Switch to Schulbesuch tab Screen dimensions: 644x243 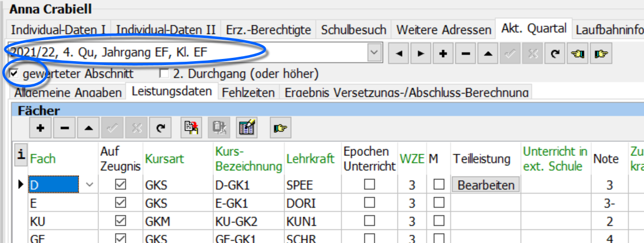pyautogui.click(x=353, y=30)
